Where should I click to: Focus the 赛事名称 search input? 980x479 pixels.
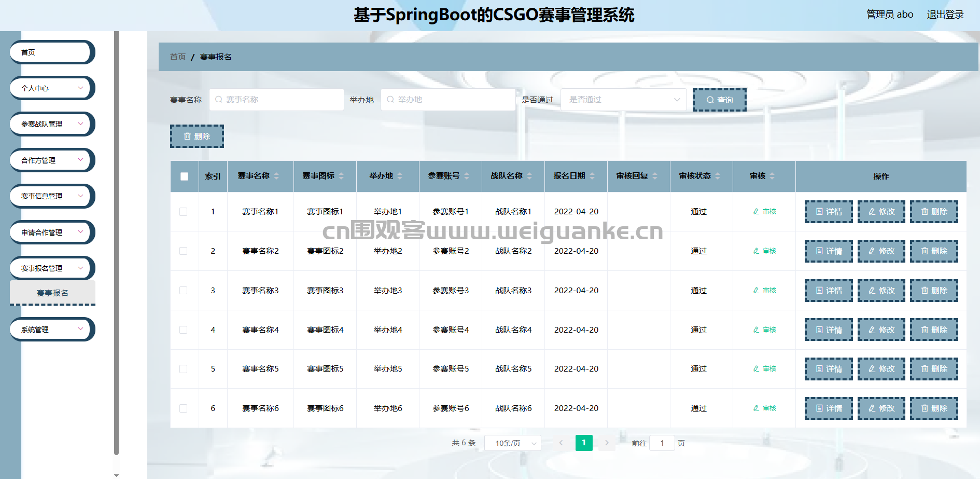coord(276,100)
